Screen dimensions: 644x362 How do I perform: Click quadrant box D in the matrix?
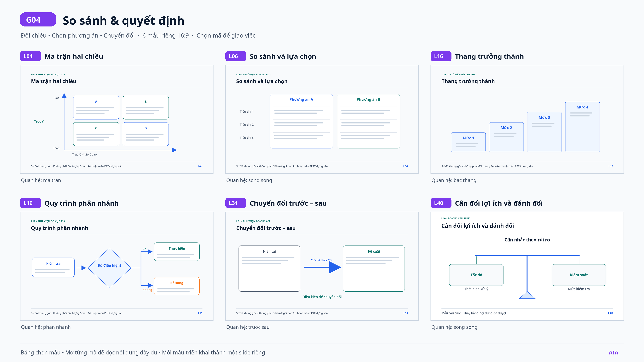click(146, 134)
